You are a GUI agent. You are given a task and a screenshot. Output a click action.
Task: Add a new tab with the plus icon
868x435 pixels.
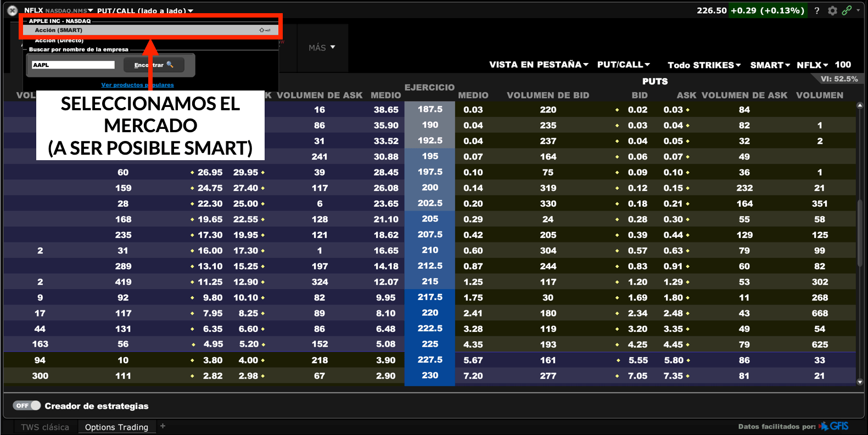tap(163, 426)
